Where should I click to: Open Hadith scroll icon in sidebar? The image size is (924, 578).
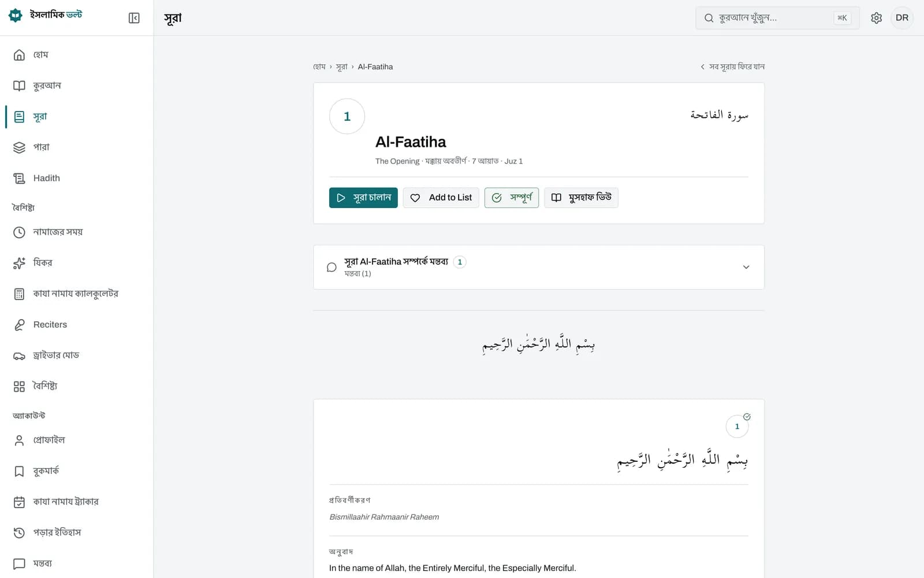pos(19,178)
